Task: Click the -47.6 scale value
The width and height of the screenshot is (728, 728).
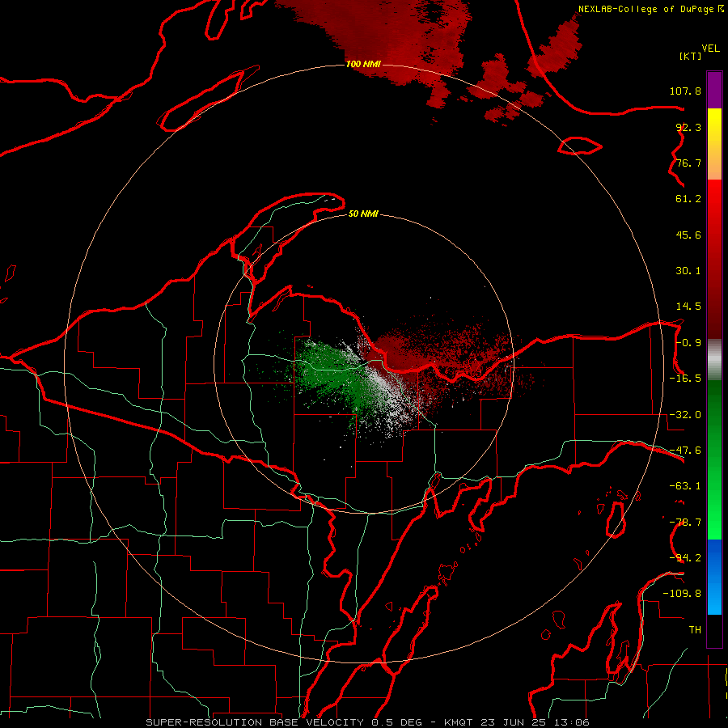Action: point(685,451)
